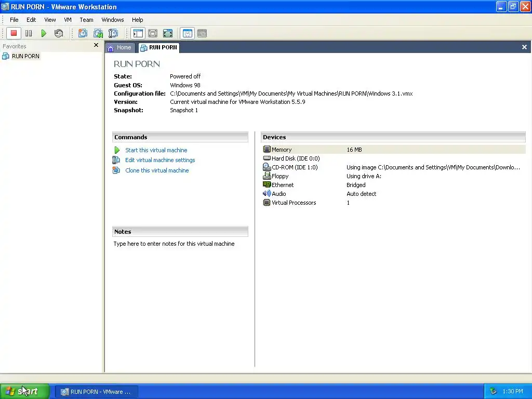Click the Commands section header
Image resolution: width=532 pixels, height=399 pixels.
coord(180,137)
